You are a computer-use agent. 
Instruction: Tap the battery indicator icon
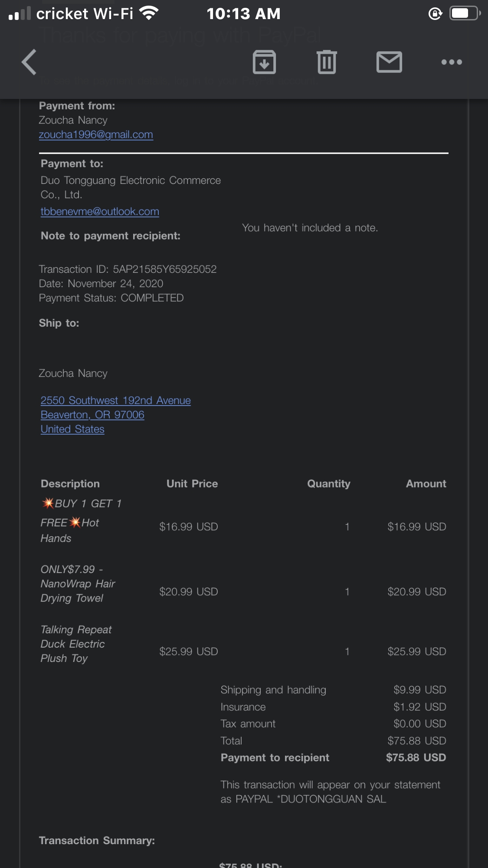(465, 13)
